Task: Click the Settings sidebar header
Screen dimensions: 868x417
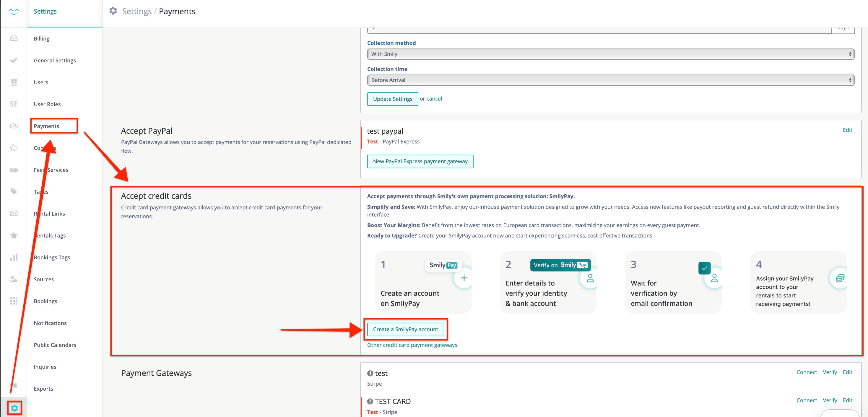Action: coord(45,12)
